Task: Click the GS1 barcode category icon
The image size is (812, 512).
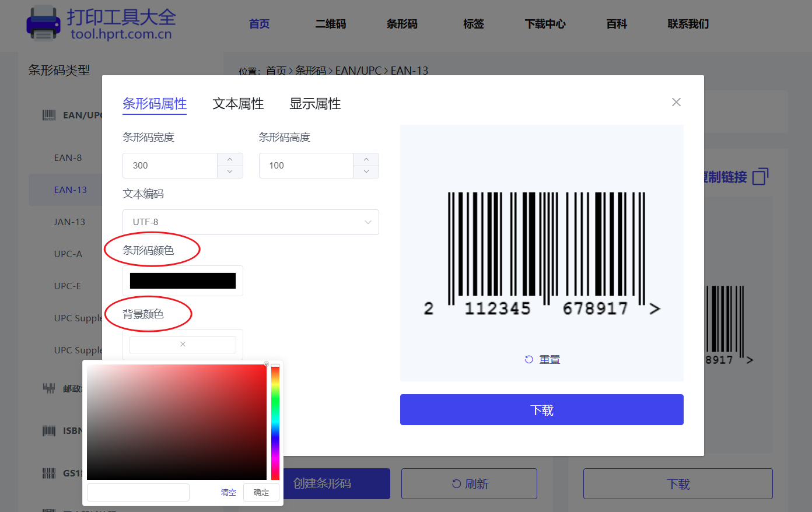Action: tap(49, 473)
